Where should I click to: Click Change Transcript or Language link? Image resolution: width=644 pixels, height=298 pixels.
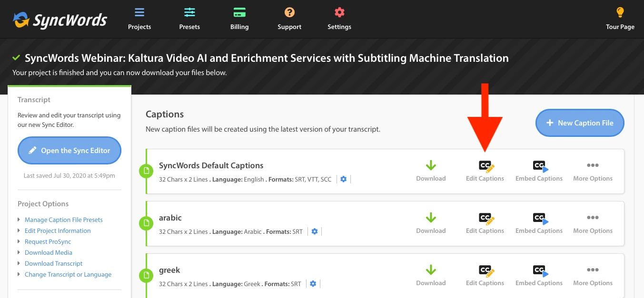68,274
